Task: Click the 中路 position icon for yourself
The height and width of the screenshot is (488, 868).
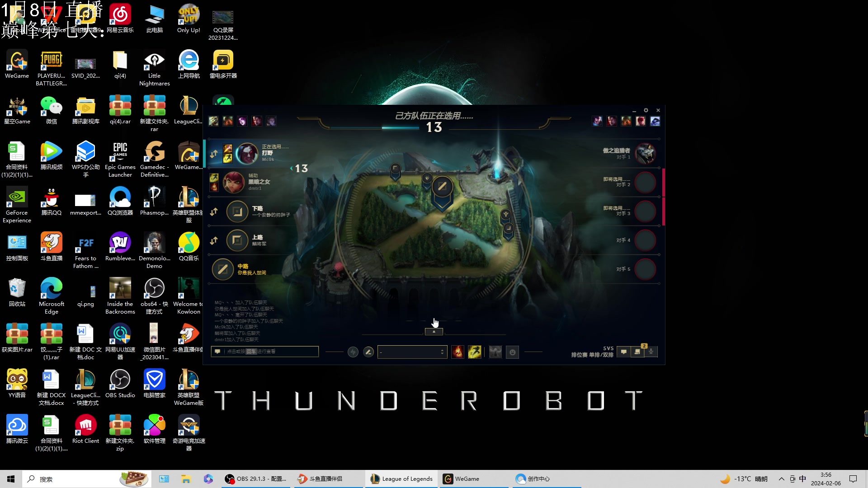Action: pyautogui.click(x=223, y=269)
